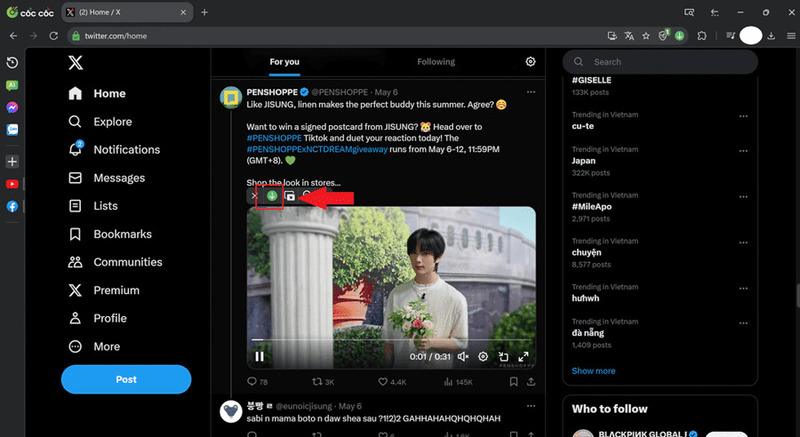Open more options for the eunoicjisung post

pos(531,406)
